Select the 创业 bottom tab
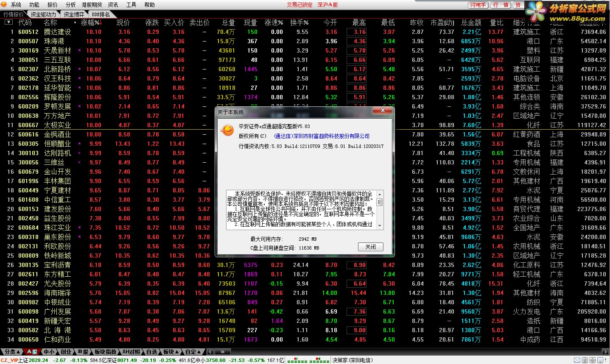This screenshot has height=364, width=610. point(66,352)
